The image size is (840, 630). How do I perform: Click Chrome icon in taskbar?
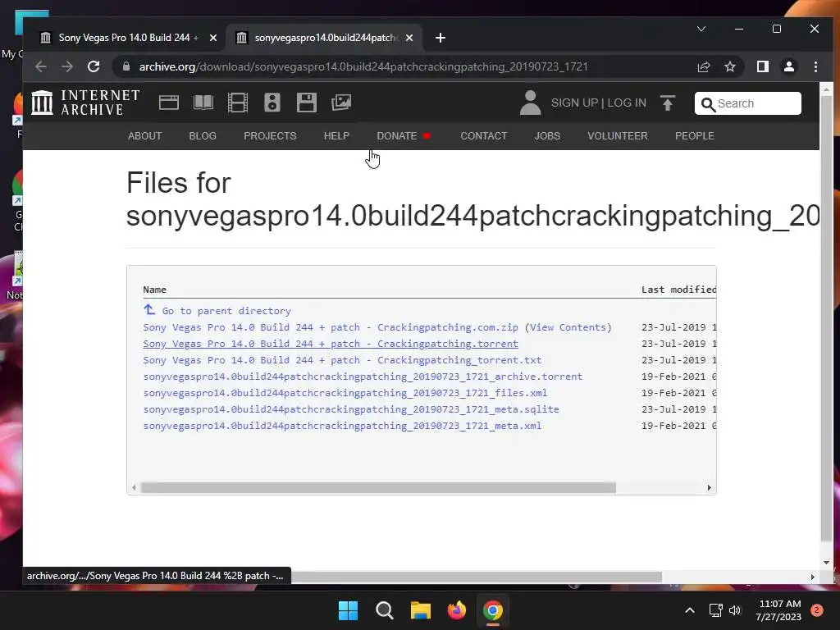493,610
